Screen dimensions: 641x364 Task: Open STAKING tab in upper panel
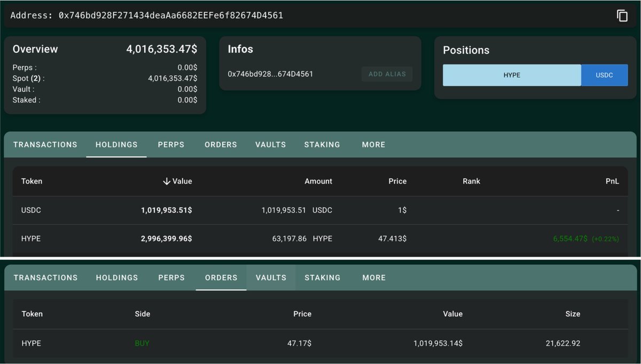[x=322, y=145]
